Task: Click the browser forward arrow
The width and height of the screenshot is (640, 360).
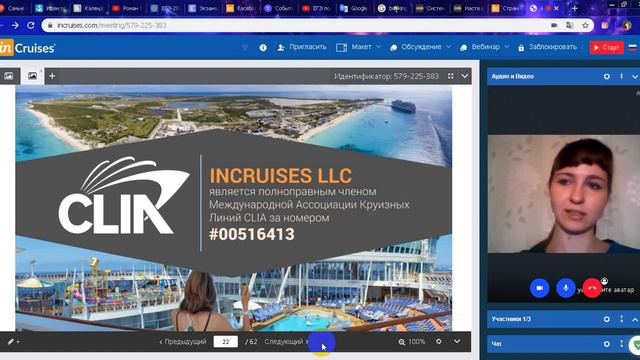Action: pos(15,25)
